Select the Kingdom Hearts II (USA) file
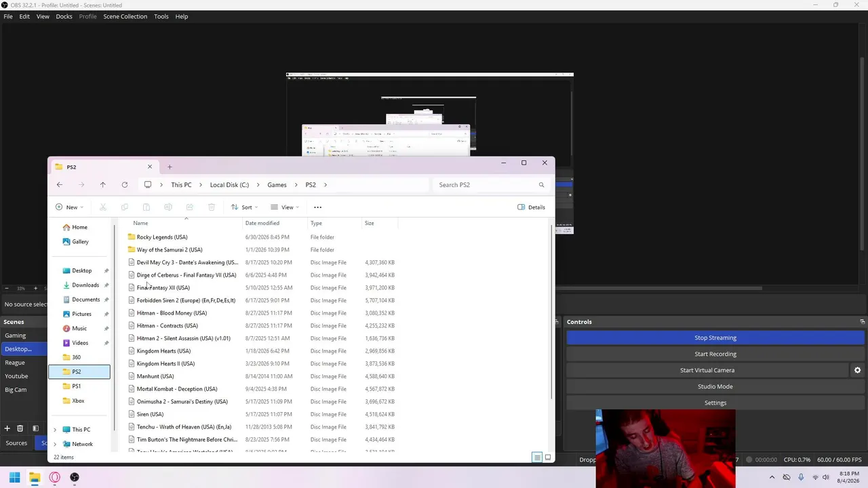This screenshot has width=868, height=488. click(165, 364)
